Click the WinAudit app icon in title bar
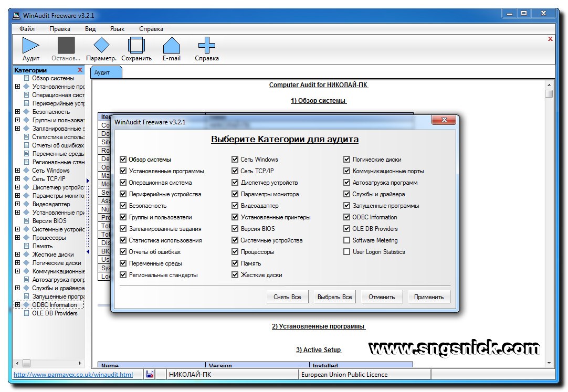The width and height of the screenshot is (568, 392). (16, 16)
